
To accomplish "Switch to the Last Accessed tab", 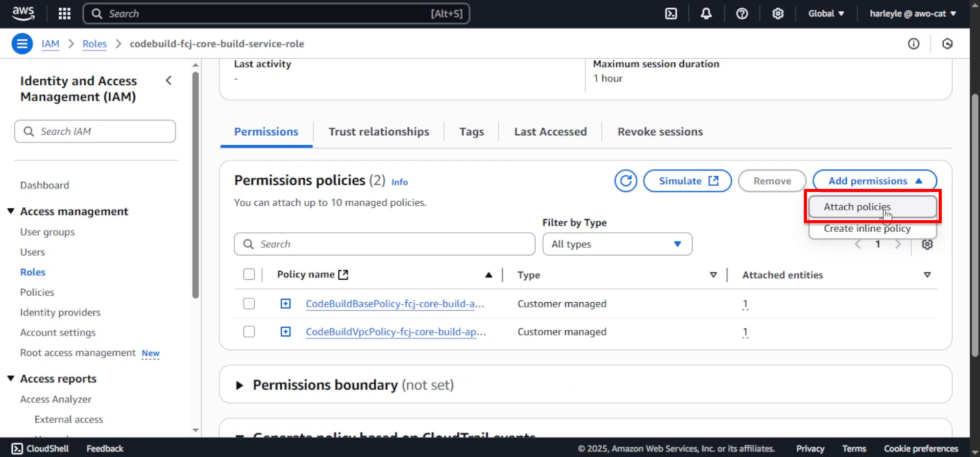I will (550, 132).
